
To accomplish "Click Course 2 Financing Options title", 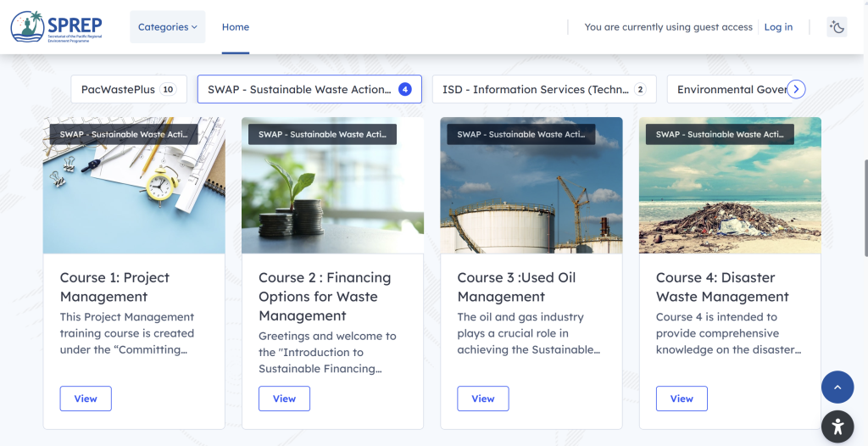I will click(x=325, y=296).
